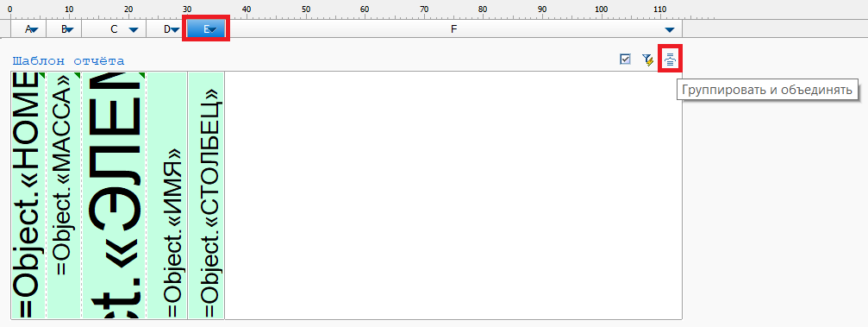Select the =Object.«ИМЯ» cell

[x=167, y=195]
